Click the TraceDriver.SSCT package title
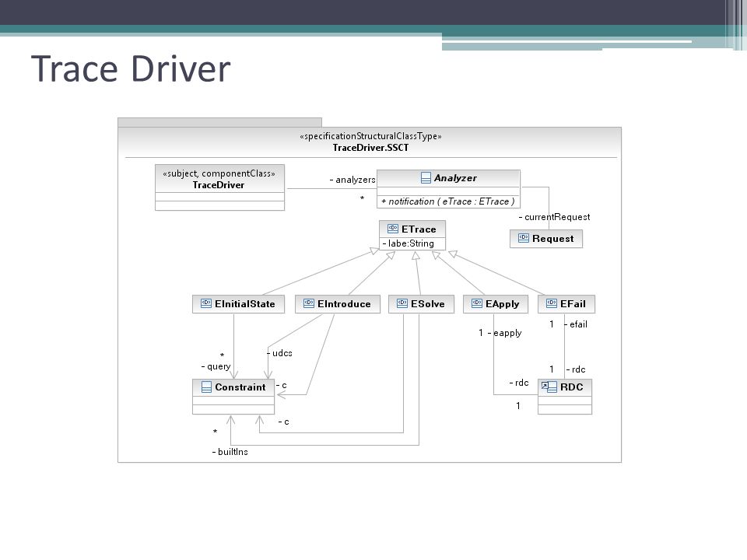The width and height of the screenshot is (747, 560). [370, 148]
